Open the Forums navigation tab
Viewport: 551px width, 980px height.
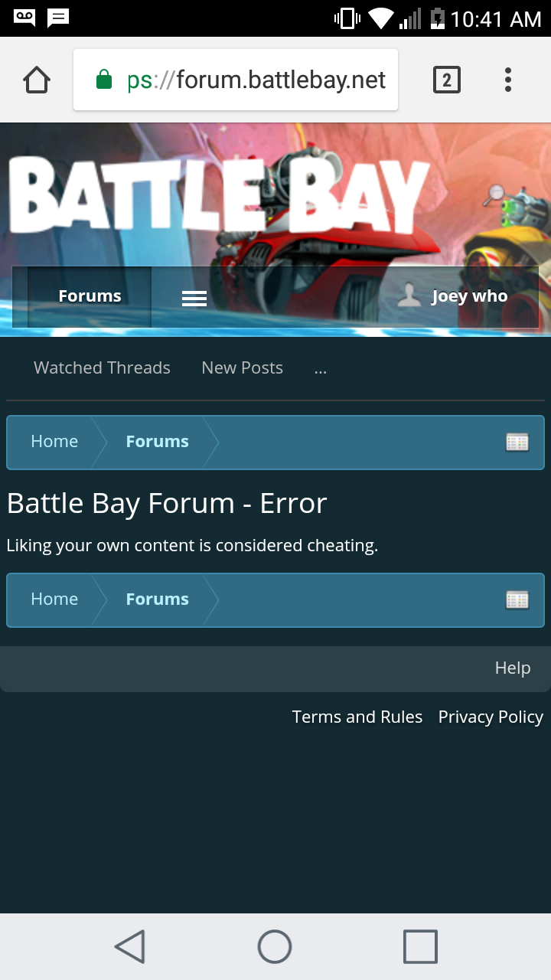pos(90,296)
